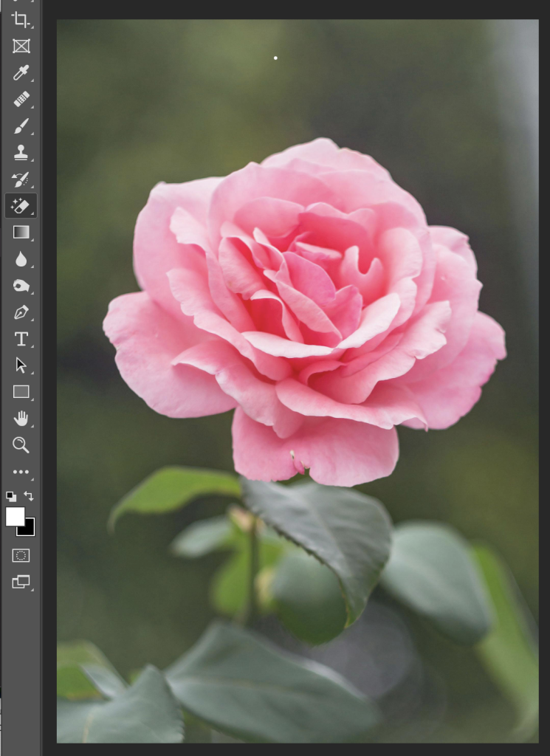This screenshot has width=550, height=756.
Task: Select the Path Selection arrow tool
Action: tap(21, 365)
